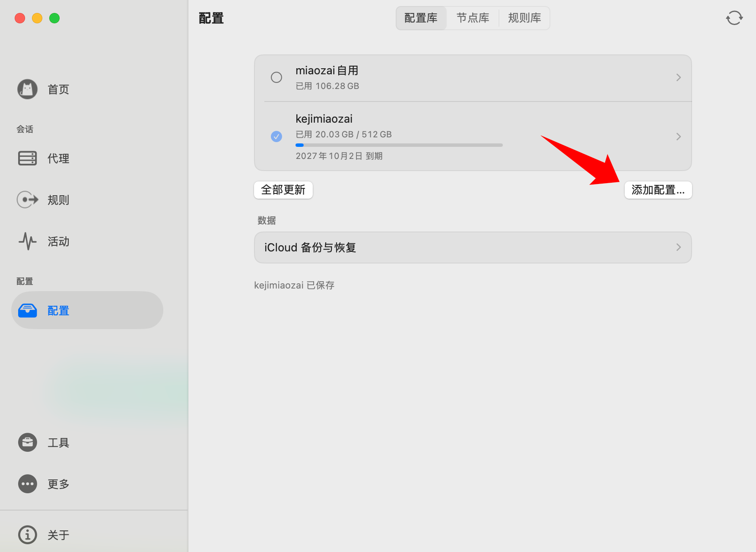Open the 更多 ellipsis icon
Image resolution: width=756 pixels, height=552 pixels.
click(x=27, y=484)
